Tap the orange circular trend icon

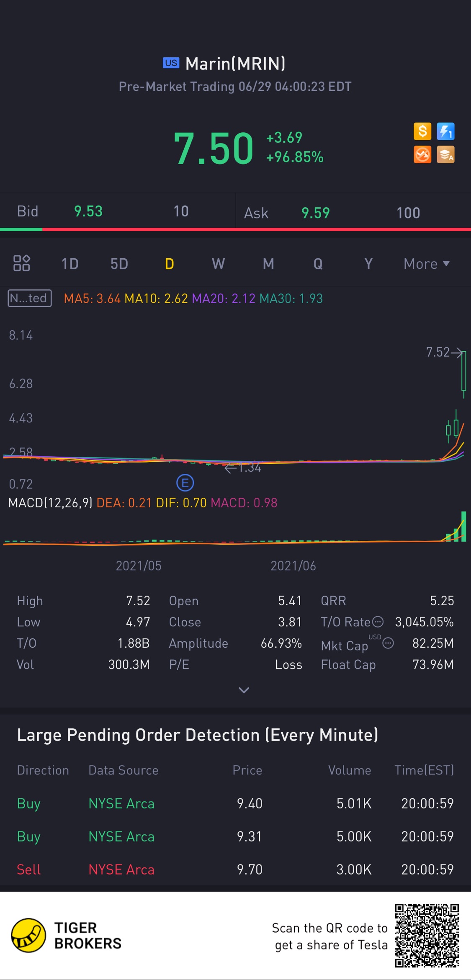422,154
